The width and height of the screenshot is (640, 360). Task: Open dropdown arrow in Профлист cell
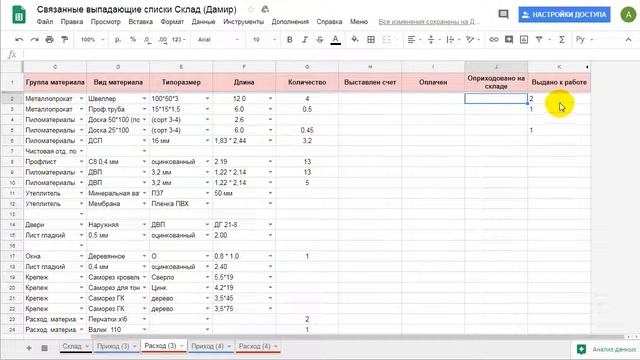coord(81,162)
